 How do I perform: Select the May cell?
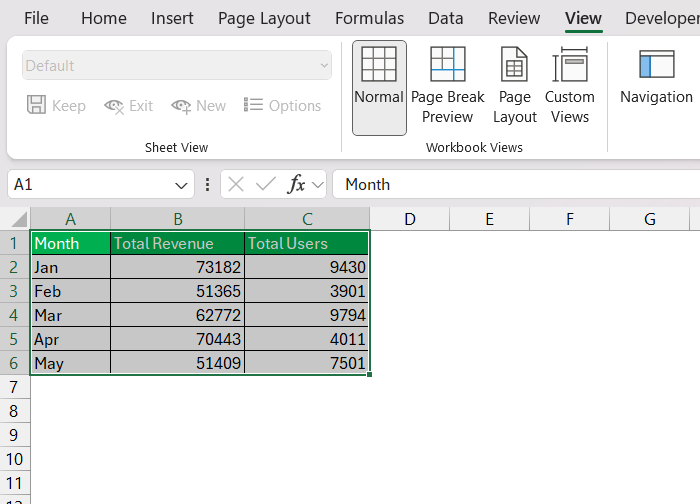[71, 363]
